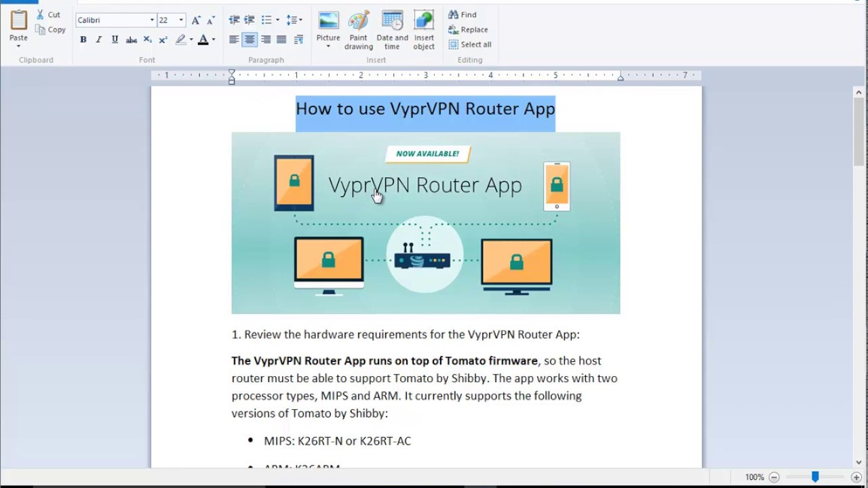Insert Date and time
The width and height of the screenshot is (868, 488).
coord(393,30)
